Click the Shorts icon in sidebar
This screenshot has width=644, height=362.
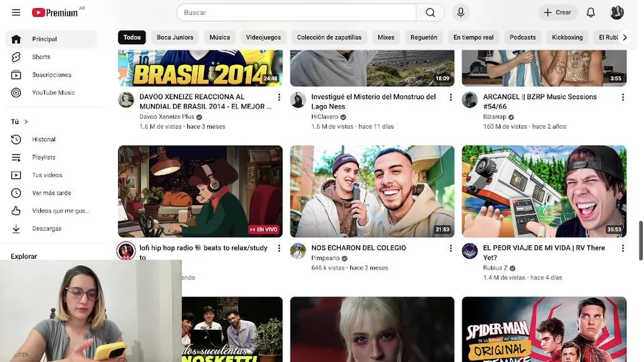point(16,57)
